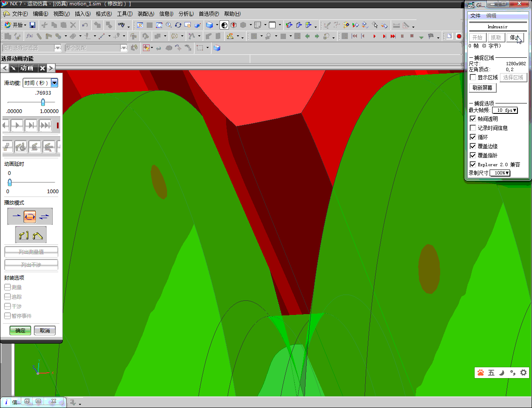The width and height of the screenshot is (532, 408).
Task: Enable the 记录时间信息 checkbox
Action: [473, 128]
